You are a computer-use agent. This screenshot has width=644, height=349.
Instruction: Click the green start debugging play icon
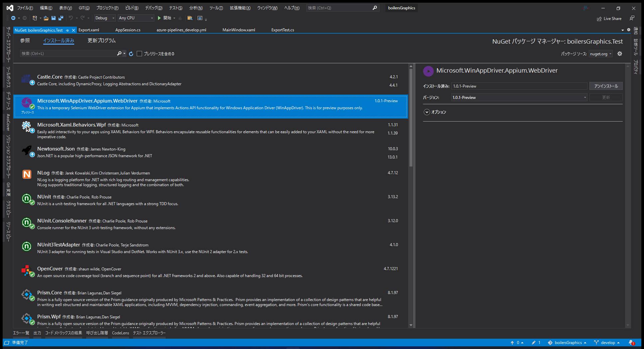pos(159,18)
